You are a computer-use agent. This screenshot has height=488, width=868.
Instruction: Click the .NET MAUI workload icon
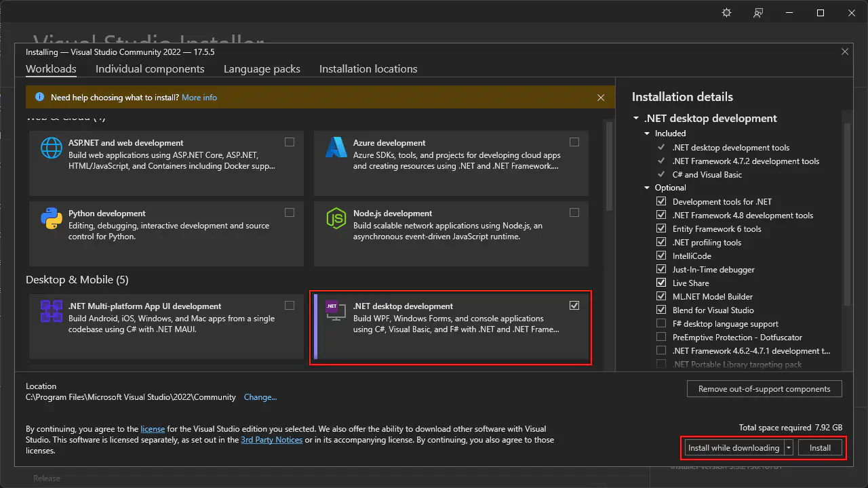click(52, 311)
